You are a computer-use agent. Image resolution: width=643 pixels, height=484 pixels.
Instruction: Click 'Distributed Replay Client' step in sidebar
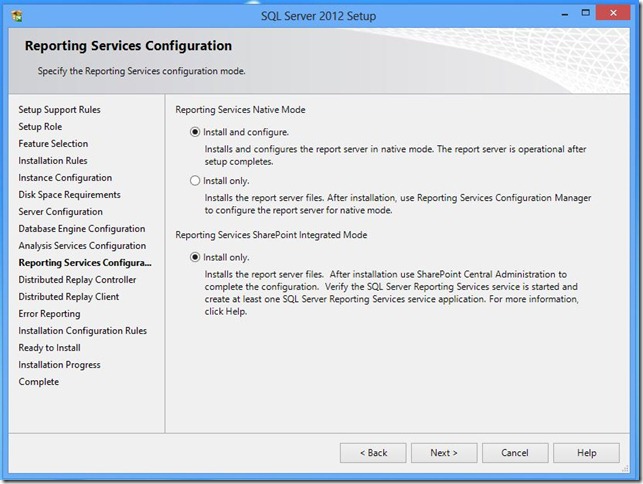click(69, 297)
